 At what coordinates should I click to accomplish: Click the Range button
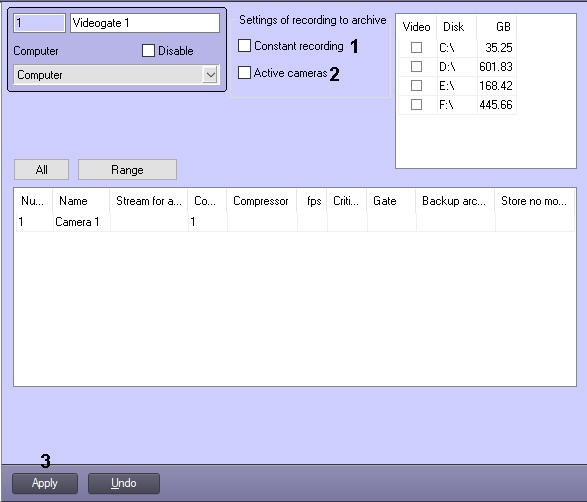(127, 170)
